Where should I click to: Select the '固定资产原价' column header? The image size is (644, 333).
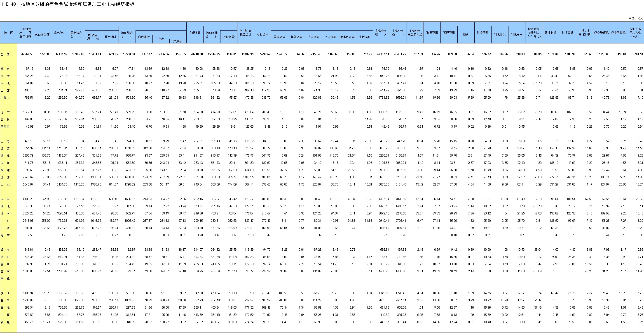[x=93, y=37]
